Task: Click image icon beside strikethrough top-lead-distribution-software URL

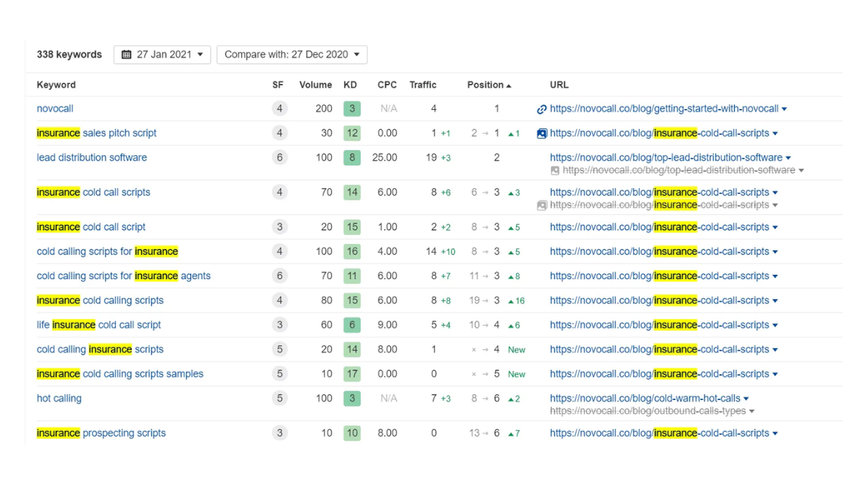Action: pos(555,170)
